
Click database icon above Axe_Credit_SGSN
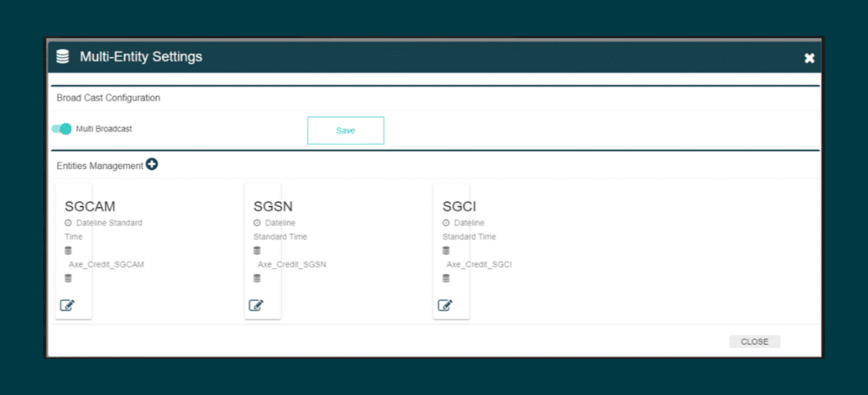click(257, 250)
